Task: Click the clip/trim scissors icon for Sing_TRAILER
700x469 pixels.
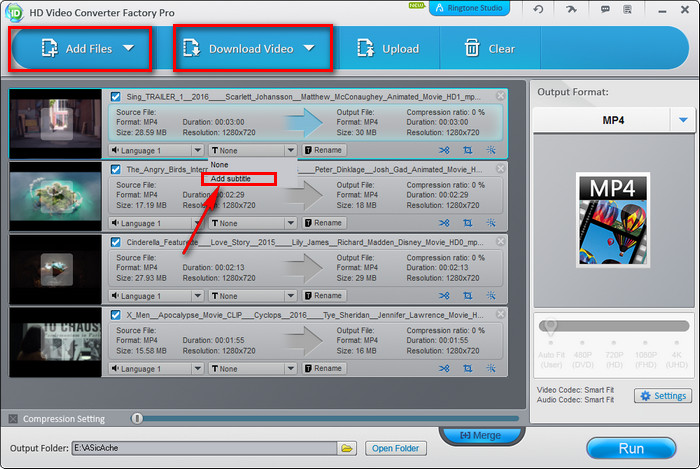Action: tap(444, 150)
